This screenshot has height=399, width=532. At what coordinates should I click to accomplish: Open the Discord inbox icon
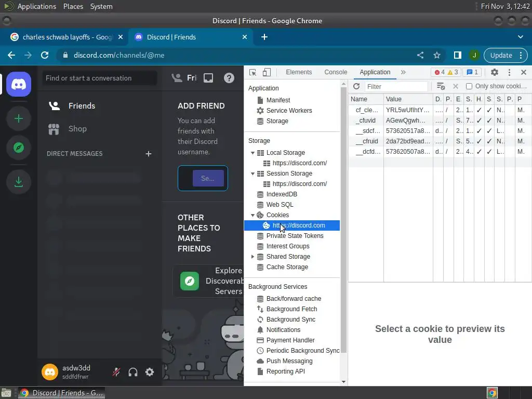pos(208,78)
